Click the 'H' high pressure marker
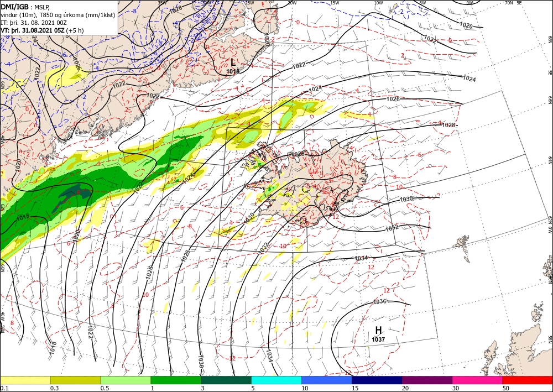 pos(378,330)
